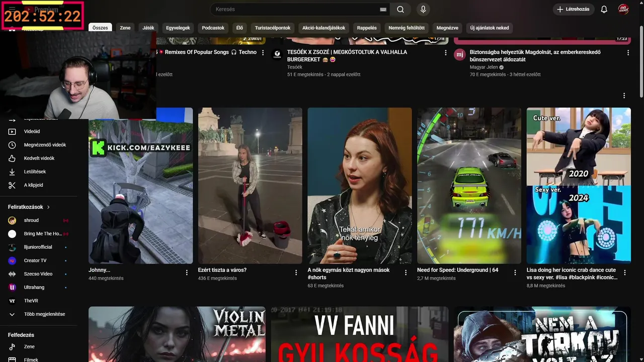The width and height of the screenshot is (644, 362).
Task: Open the account avatar menu
Action: [624, 9]
